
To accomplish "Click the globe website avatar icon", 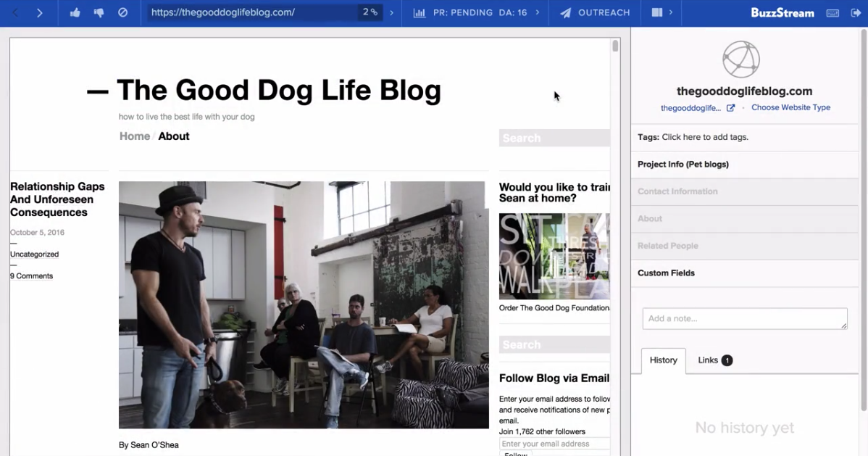I will coord(741,59).
